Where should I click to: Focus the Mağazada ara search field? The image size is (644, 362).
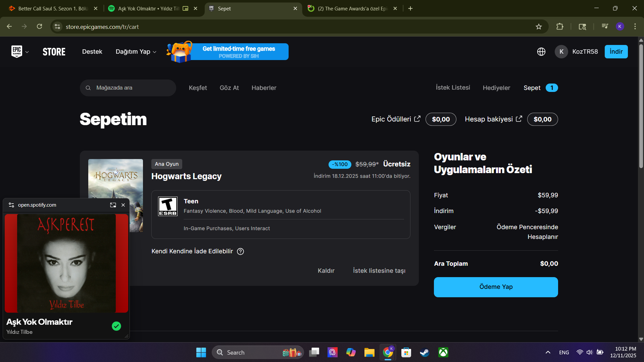point(128,88)
